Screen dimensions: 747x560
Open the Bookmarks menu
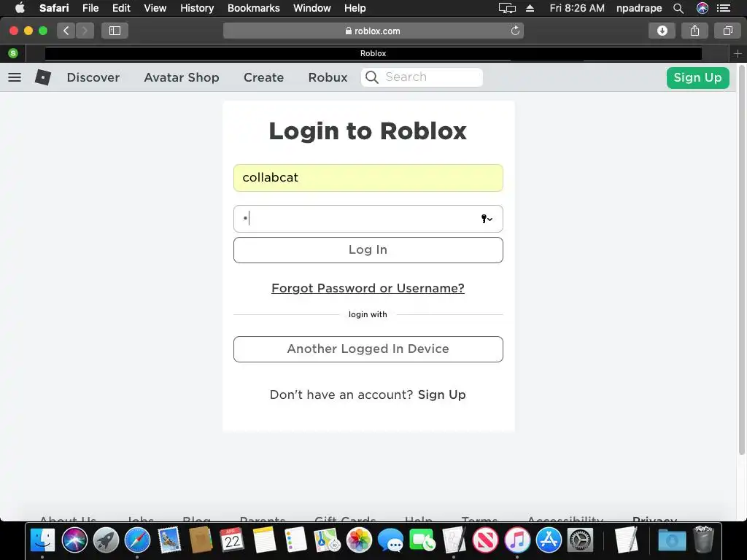click(x=253, y=8)
